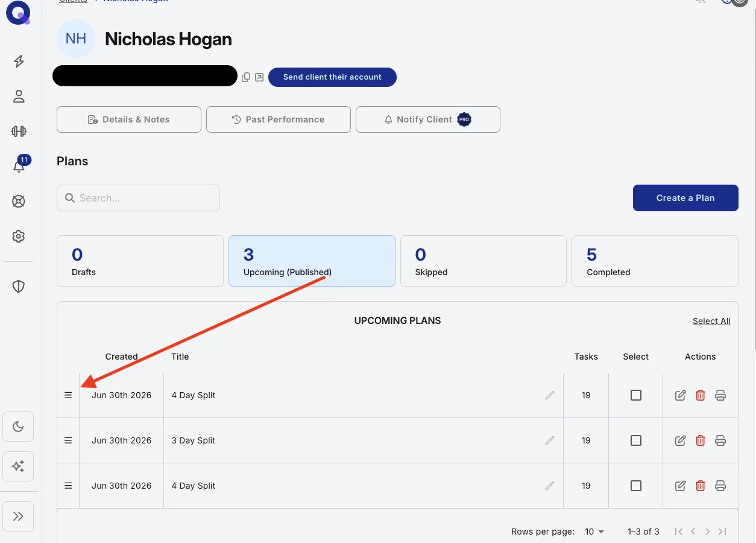Click the Nicholas Hogan heading

point(168,39)
